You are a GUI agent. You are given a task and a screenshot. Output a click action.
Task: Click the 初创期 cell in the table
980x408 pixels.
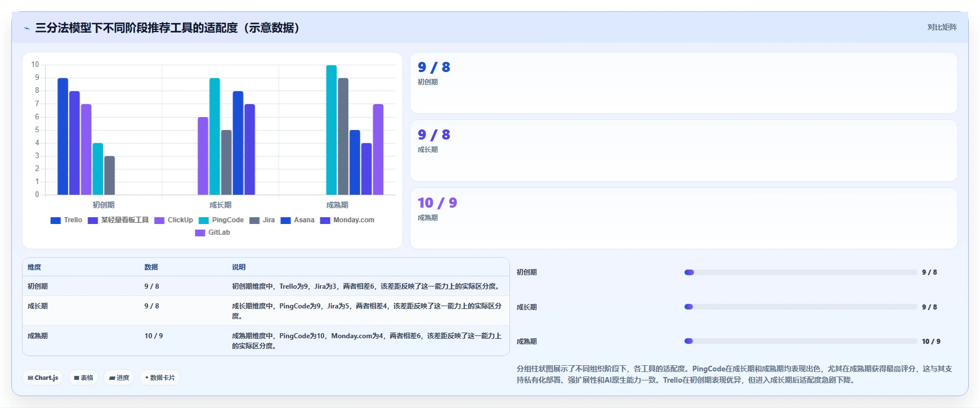38,286
